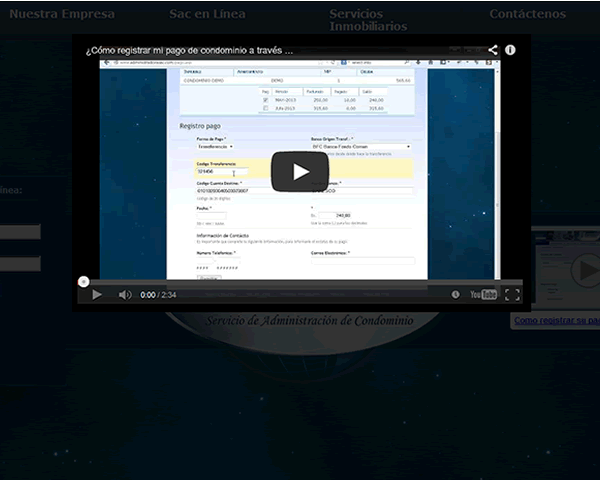Screen dimensions: 600x480
Task: Click the Watch Later clock icon
Action: click(456, 295)
